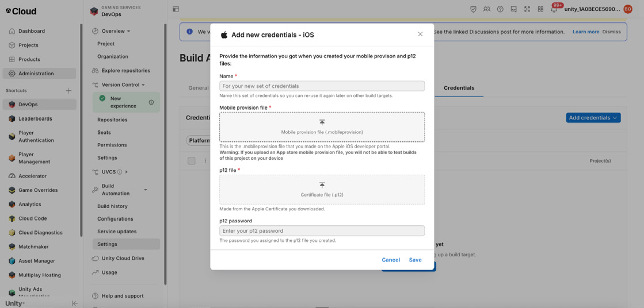Open the Organization menu item

113,56
